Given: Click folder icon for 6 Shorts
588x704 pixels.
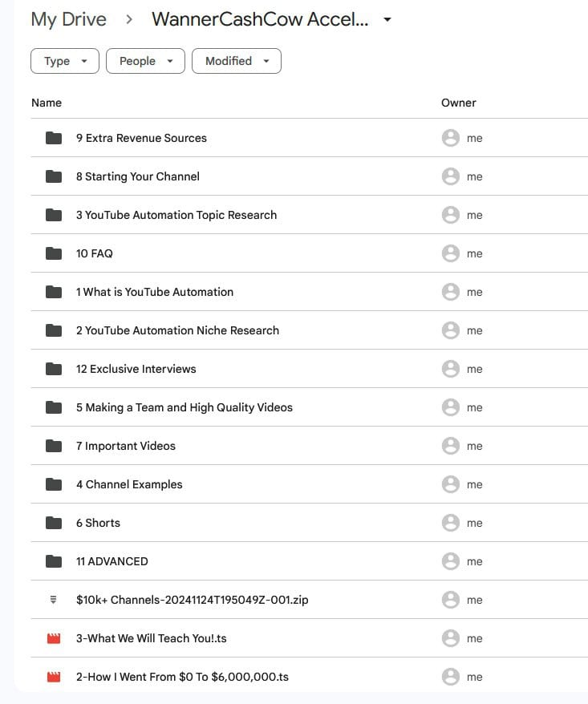Looking at the screenshot, I should coord(54,523).
